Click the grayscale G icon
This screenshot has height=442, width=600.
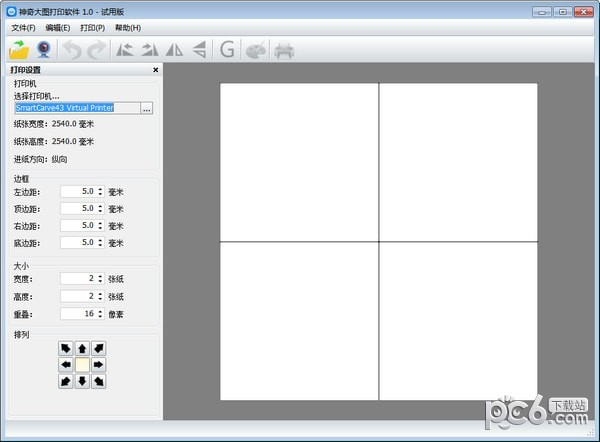(227, 48)
